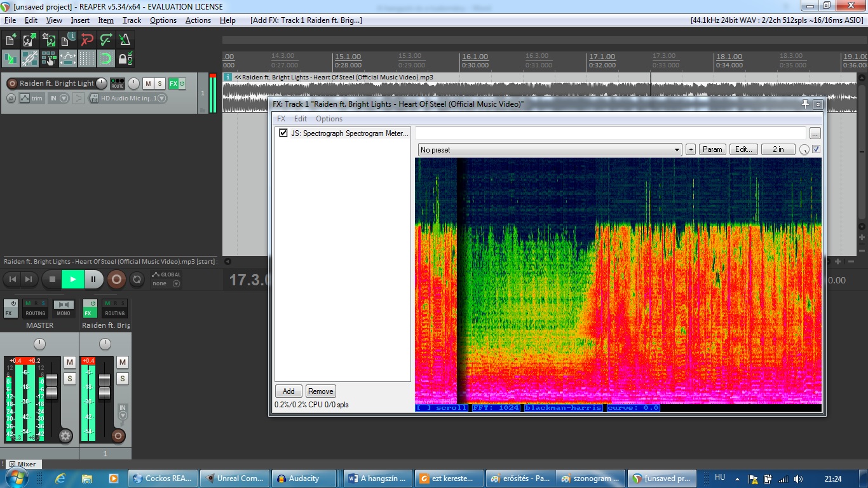This screenshot has height=488, width=868.
Task: Expand the HD Audio Mic input dropdown
Action: 162,98
